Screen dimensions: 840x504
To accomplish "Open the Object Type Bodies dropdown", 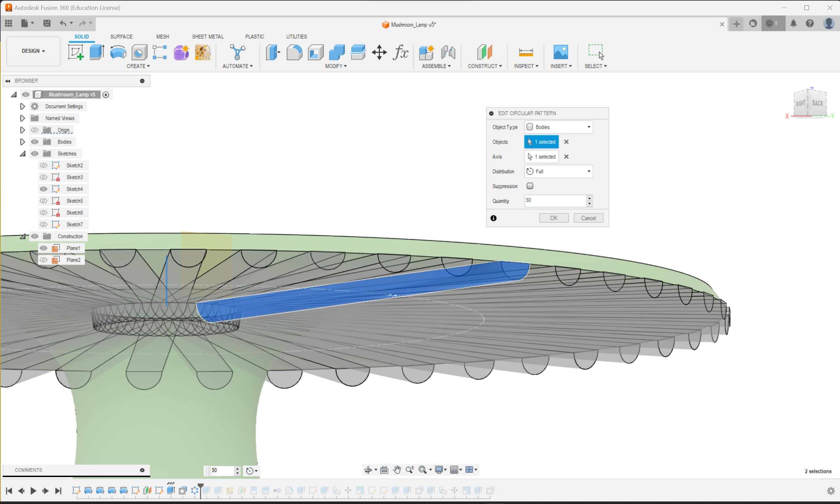I will pos(558,127).
